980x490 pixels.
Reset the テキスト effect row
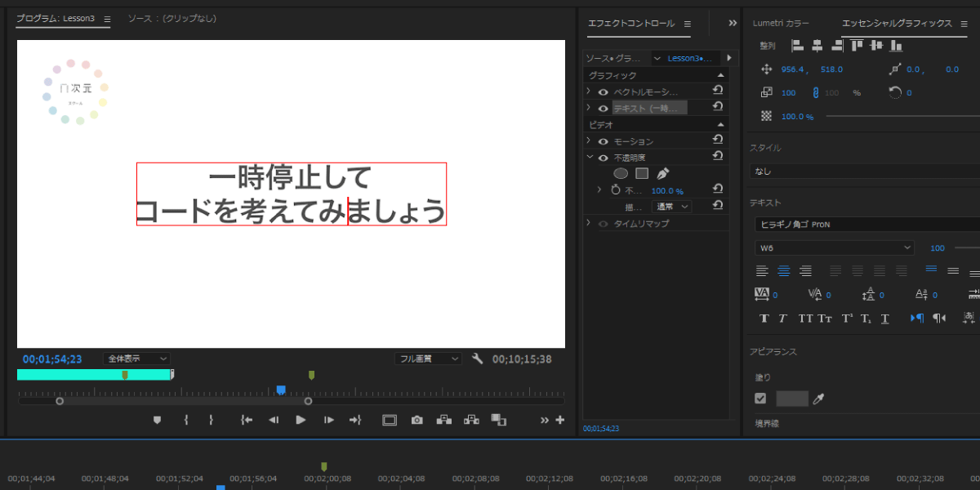point(718,107)
